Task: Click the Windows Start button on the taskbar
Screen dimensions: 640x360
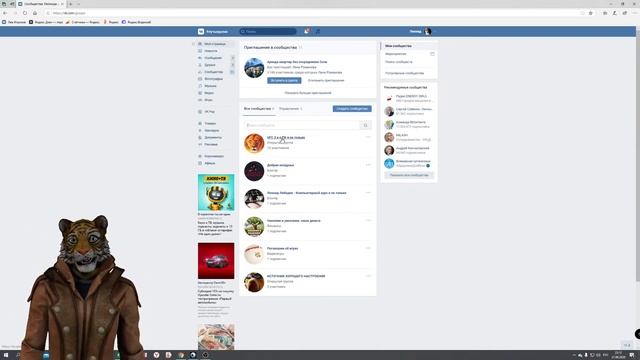Action: coord(6,356)
